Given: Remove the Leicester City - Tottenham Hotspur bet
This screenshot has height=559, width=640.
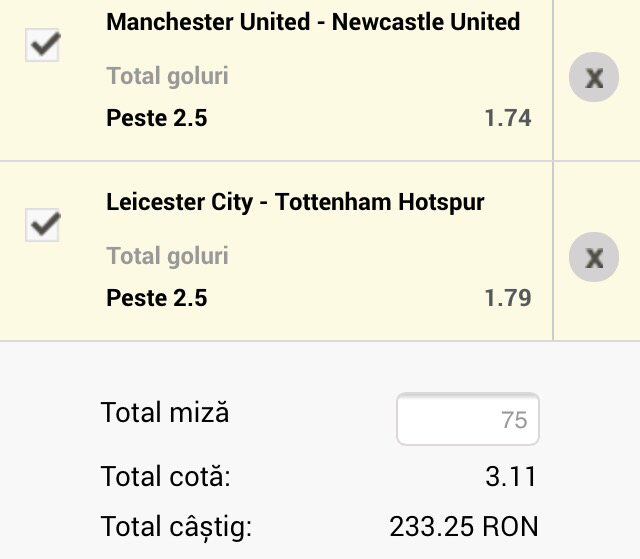Looking at the screenshot, I should pos(594,258).
